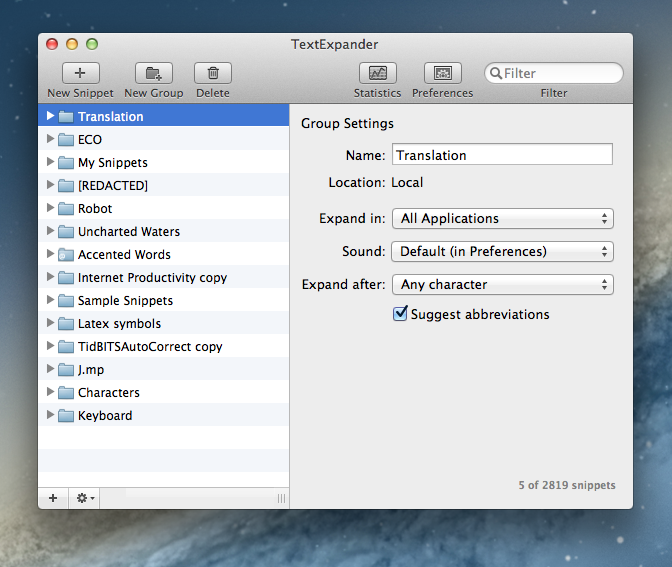Click the plus button below the group list
This screenshot has height=567, width=672.
click(x=53, y=498)
